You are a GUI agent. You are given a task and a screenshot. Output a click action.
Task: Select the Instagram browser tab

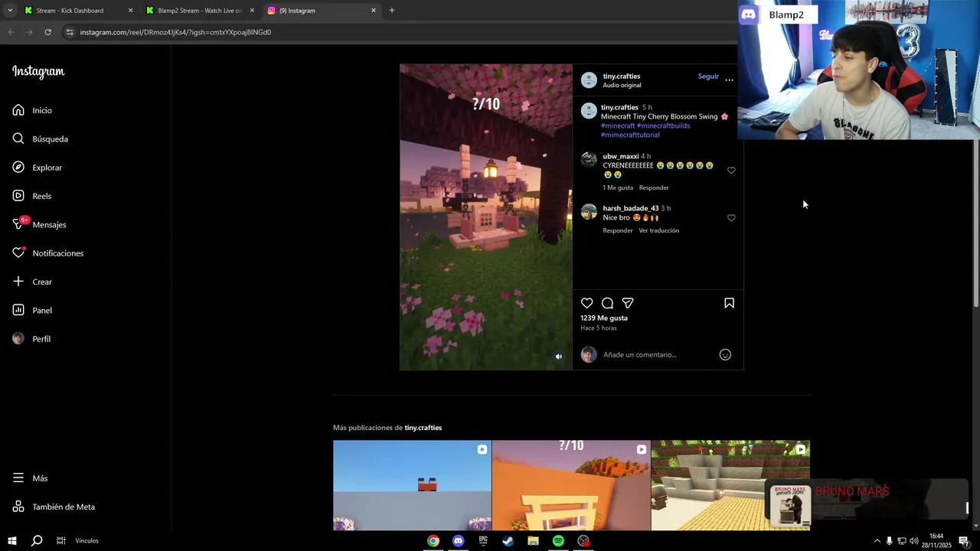[x=322, y=11]
